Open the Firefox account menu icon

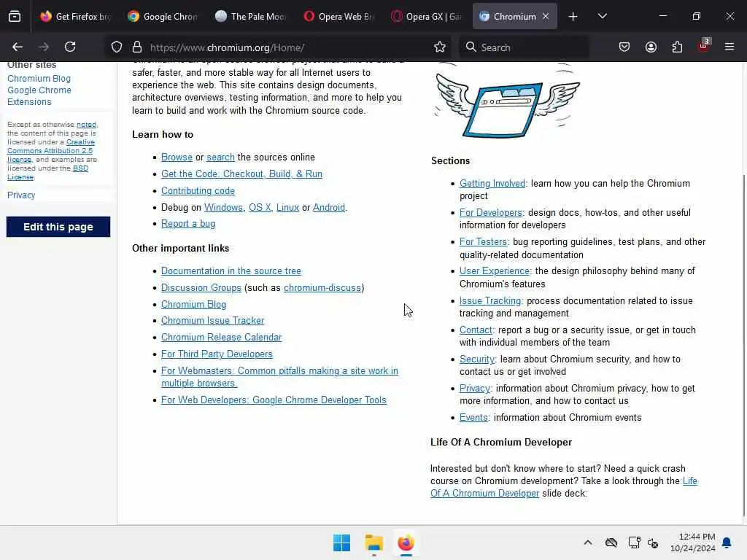click(651, 47)
